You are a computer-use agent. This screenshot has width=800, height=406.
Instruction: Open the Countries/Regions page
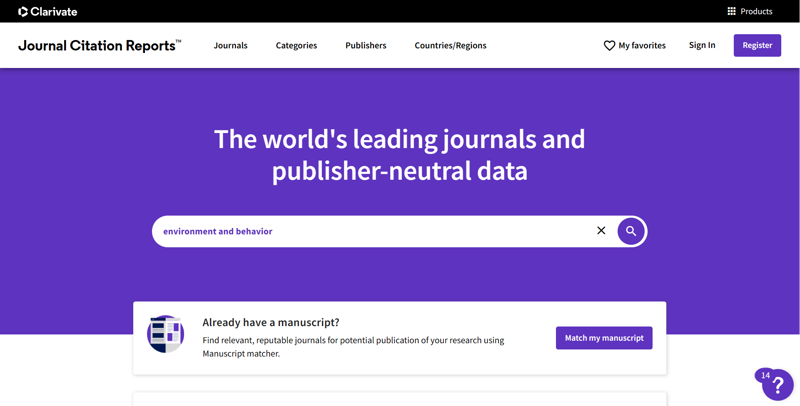tap(450, 45)
